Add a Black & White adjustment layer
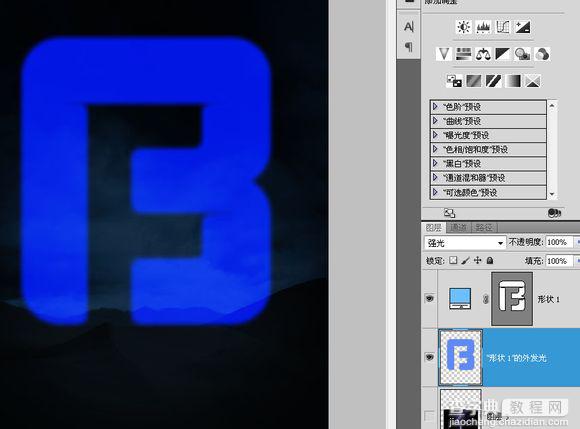The height and width of the screenshot is (429, 580). [x=502, y=54]
